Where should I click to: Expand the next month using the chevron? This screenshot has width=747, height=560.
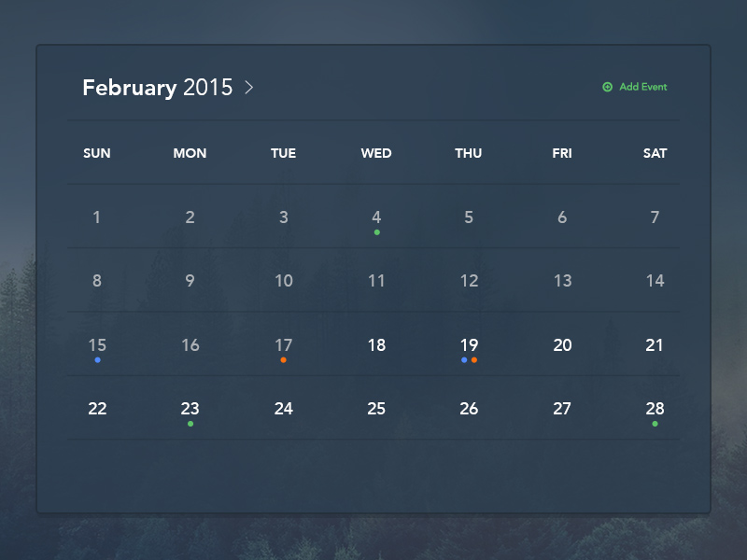pos(248,87)
